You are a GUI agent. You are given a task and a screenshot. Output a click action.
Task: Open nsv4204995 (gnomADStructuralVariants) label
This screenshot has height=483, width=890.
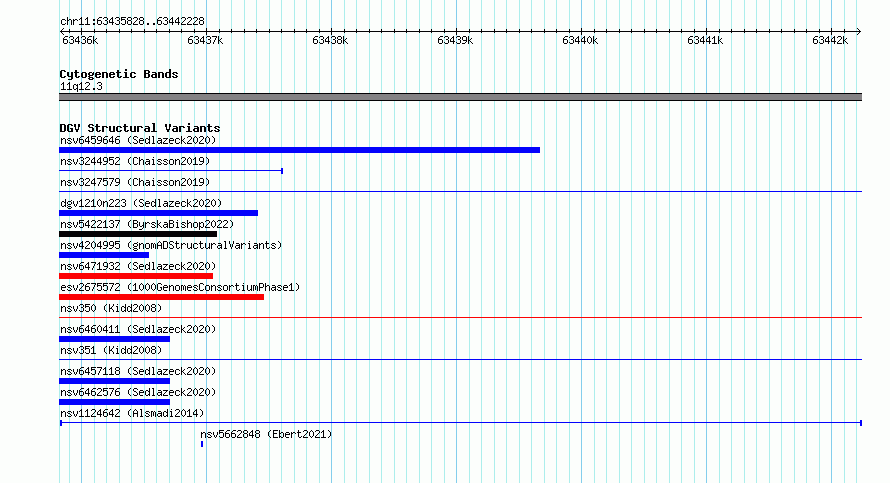pos(171,245)
